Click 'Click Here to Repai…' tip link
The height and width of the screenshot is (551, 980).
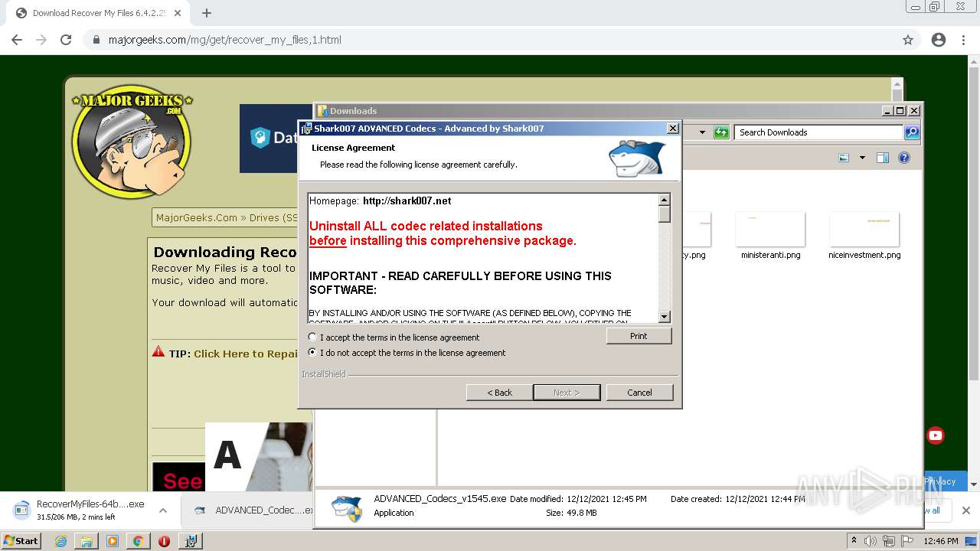pos(246,354)
